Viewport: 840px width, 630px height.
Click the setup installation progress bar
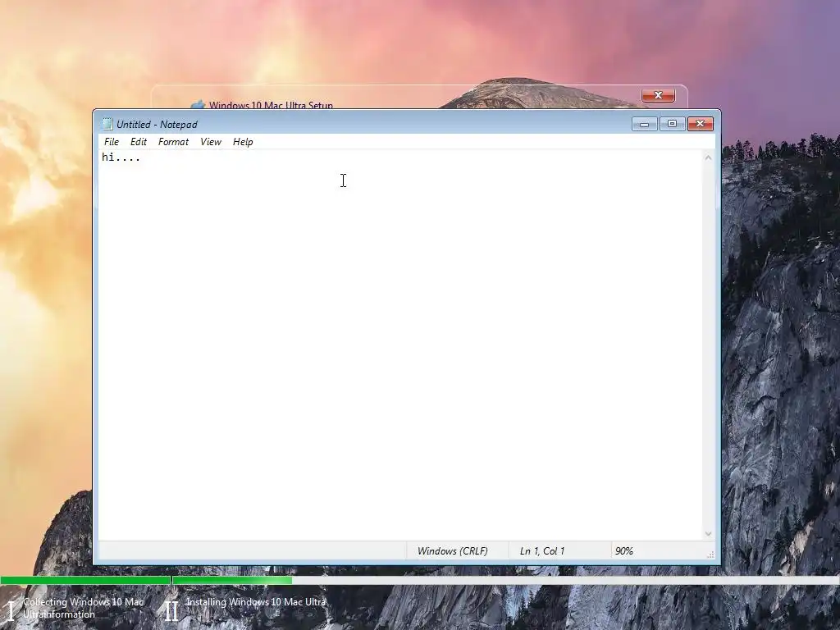click(x=420, y=580)
